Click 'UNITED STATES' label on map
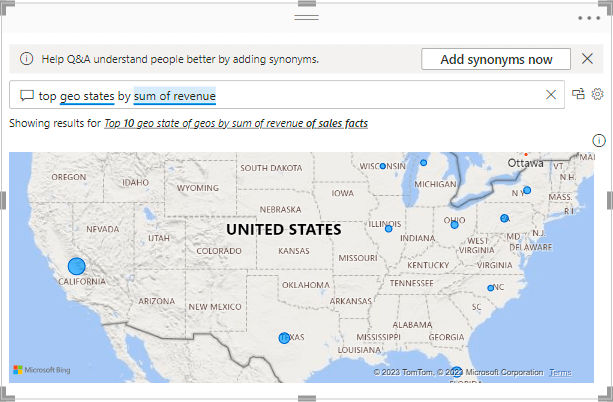 tap(283, 230)
